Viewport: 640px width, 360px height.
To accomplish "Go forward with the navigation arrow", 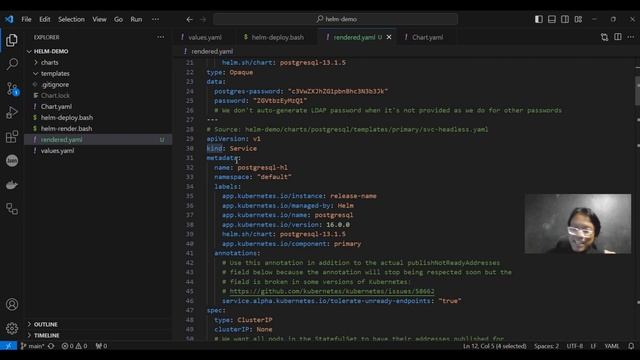I will coord(203,19).
